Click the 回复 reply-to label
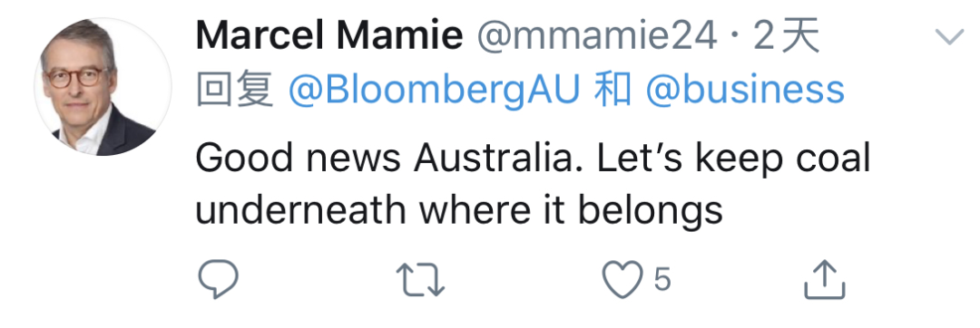The width and height of the screenshot is (980, 328). pos(235,90)
